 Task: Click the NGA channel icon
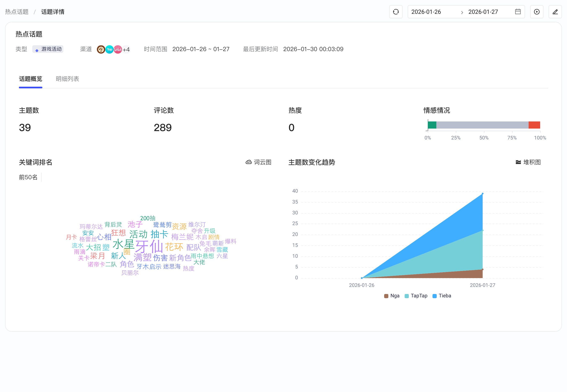(x=101, y=49)
